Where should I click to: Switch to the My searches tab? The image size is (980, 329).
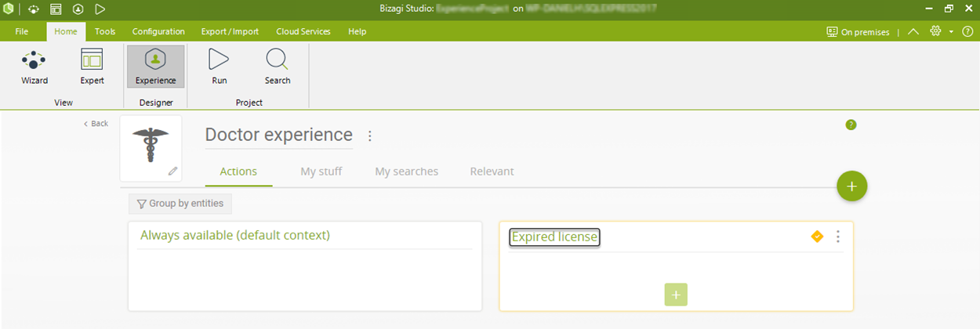click(x=407, y=172)
